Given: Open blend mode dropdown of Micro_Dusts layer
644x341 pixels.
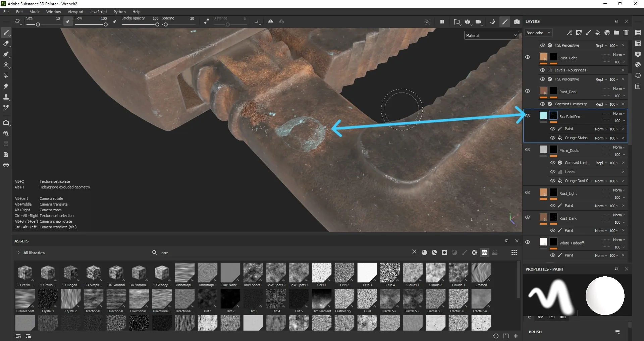Looking at the screenshot, I should [619, 147].
